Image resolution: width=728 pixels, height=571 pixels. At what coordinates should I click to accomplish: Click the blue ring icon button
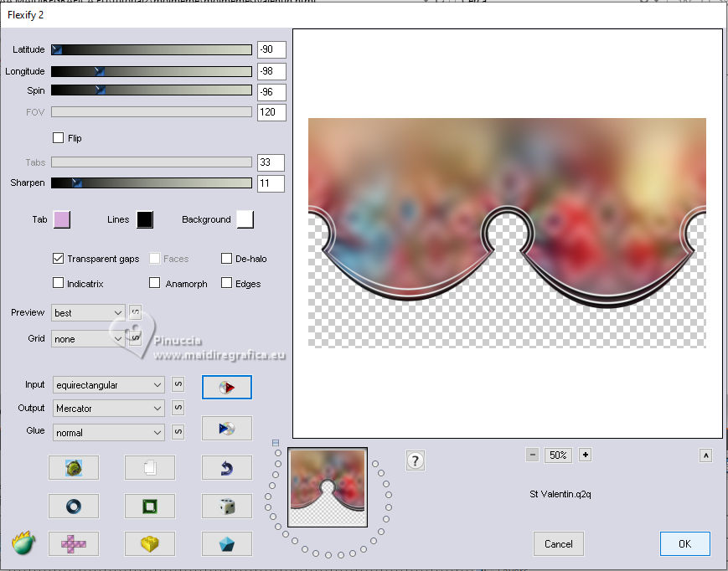(74, 506)
